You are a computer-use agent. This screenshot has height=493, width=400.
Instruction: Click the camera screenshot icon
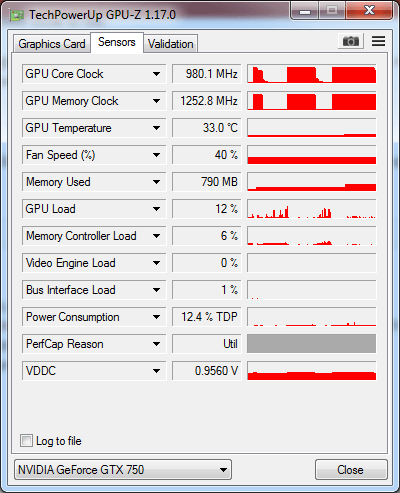pos(351,41)
